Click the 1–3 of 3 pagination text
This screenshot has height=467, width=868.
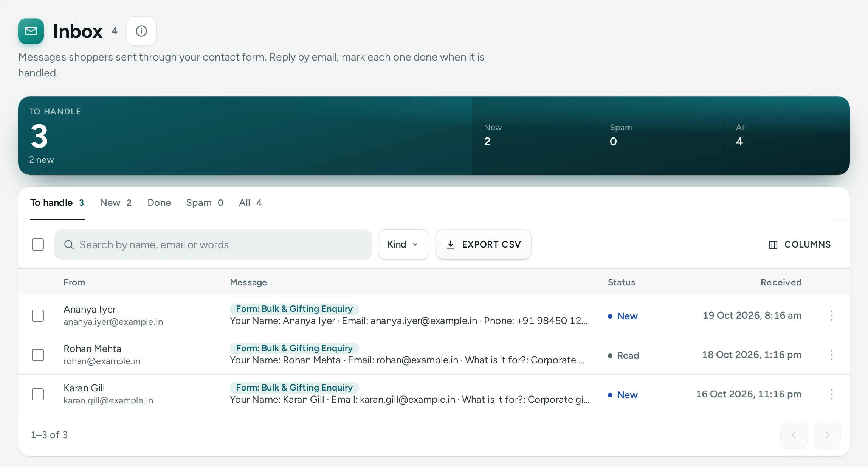(49, 435)
